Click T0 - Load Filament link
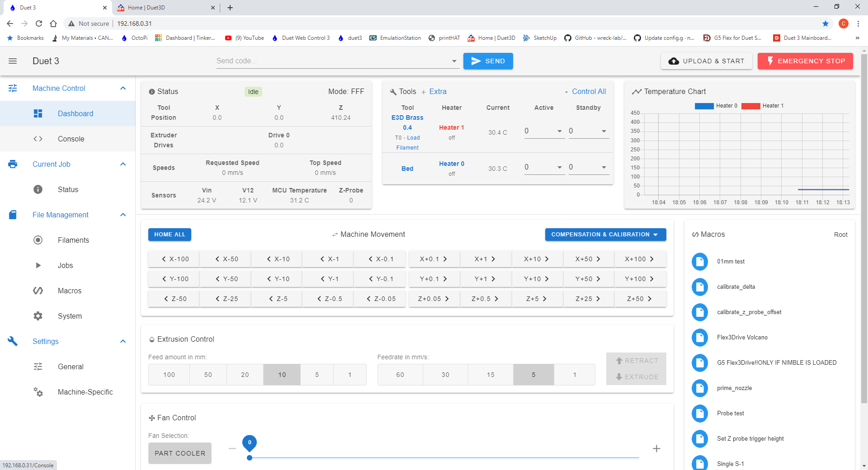868x470 pixels. [407, 143]
